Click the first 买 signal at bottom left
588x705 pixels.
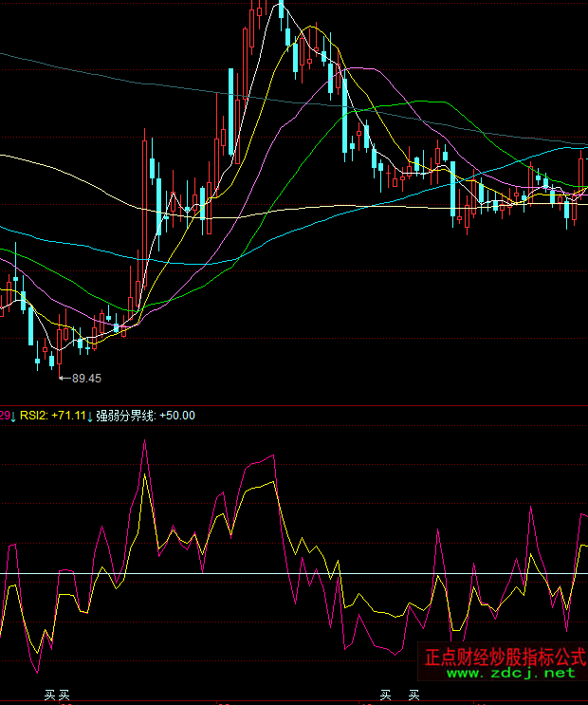click(x=49, y=696)
